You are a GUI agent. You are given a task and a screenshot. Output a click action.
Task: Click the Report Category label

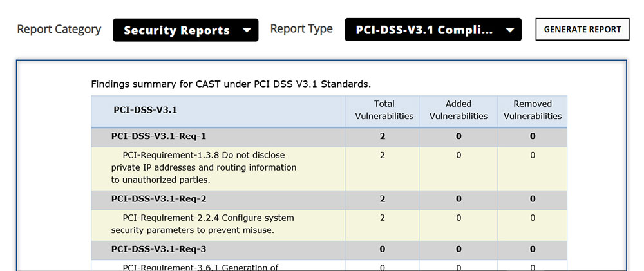59,29
